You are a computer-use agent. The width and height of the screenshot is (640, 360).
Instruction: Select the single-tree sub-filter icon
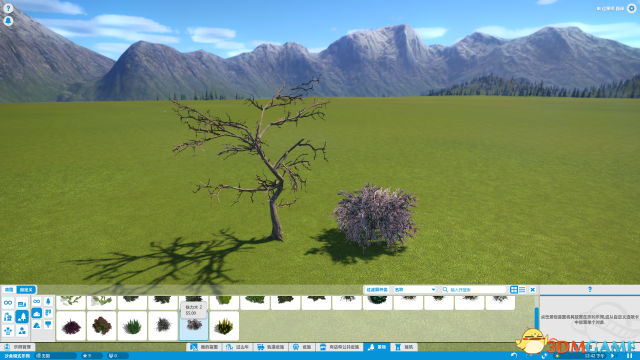tap(48, 302)
